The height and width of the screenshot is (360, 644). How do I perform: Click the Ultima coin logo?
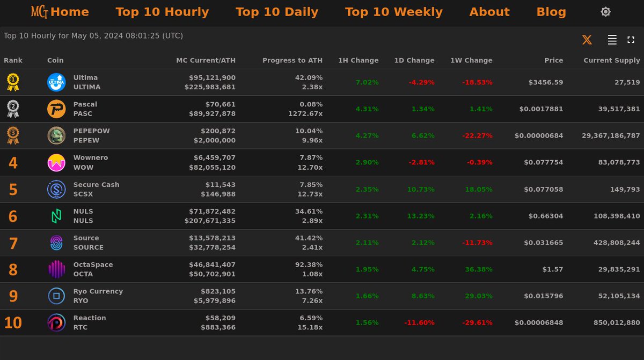(56, 82)
